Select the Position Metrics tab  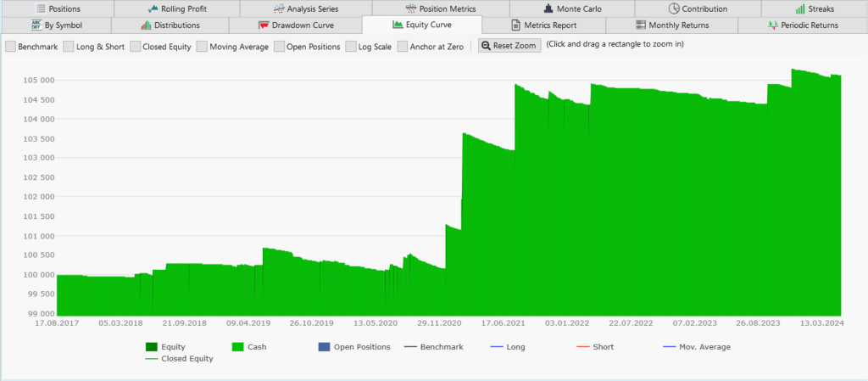point(441,8)
